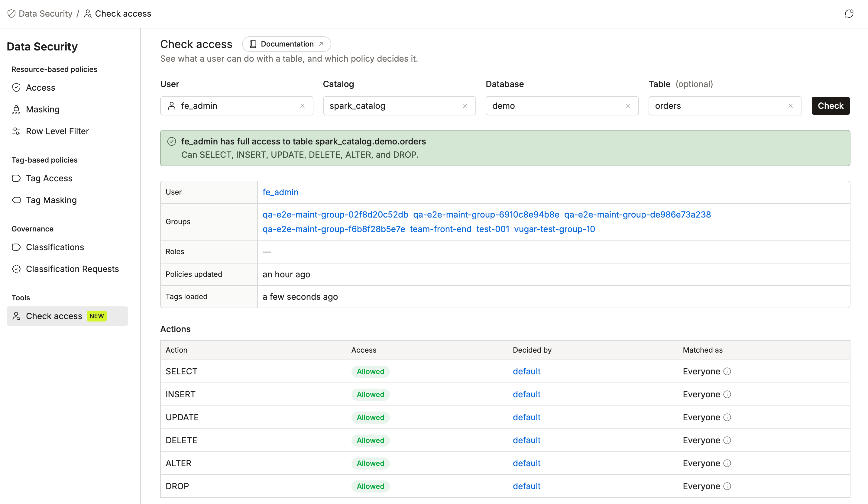Open Classification Requests
Screen dimensions: 868x504
point(67,269)
